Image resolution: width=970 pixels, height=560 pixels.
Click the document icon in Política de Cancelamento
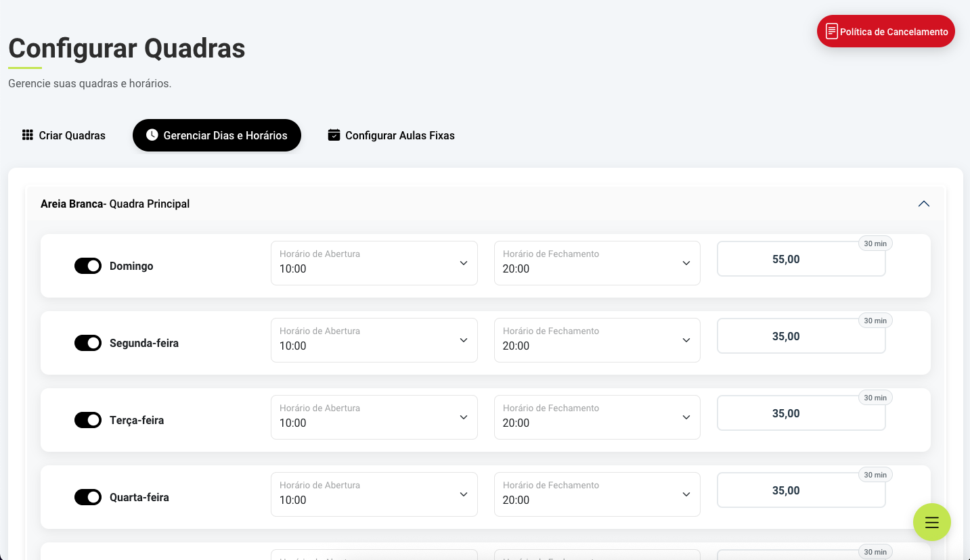[x=832, y=31]
